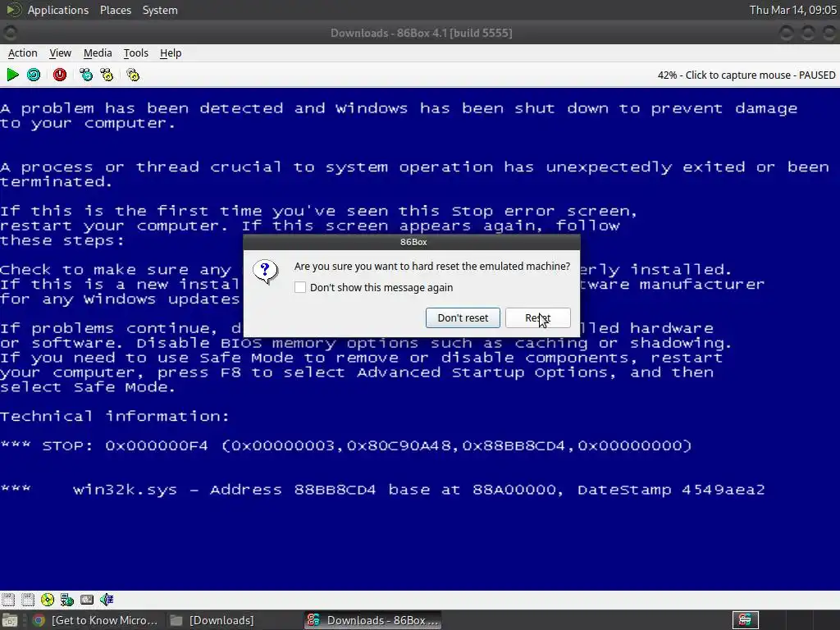Open the Applications menu in the top panel
Screen dimensions: 840x630
click(58, 10)
